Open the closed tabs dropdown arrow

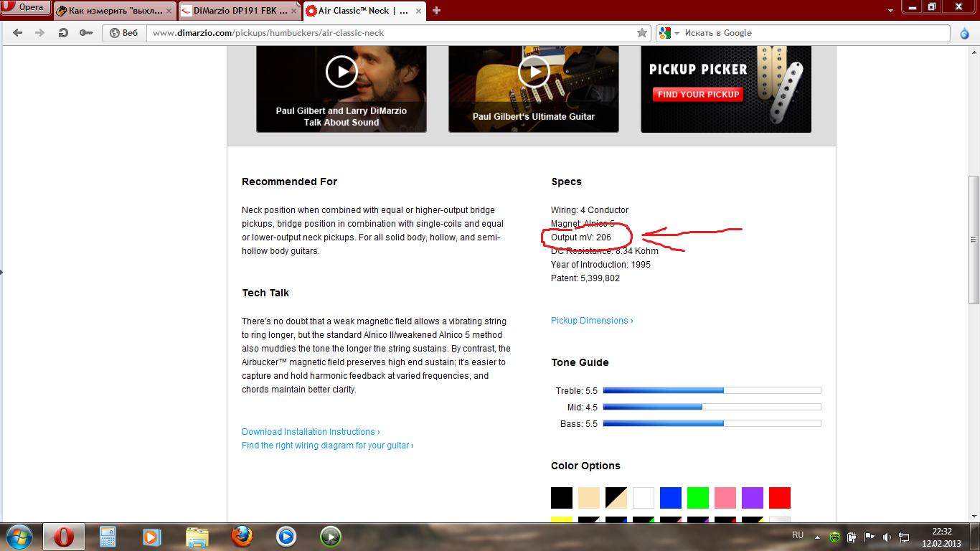[x=890, y=11]
